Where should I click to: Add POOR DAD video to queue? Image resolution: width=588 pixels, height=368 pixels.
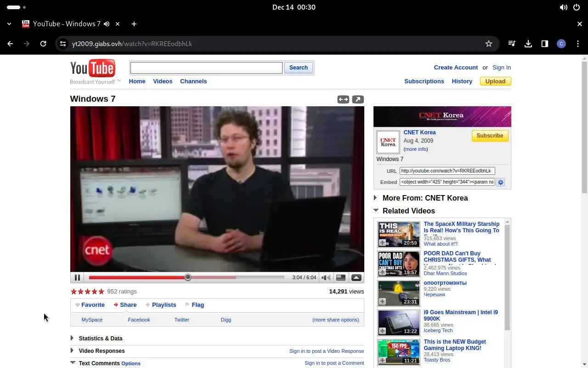pos(382,272)
